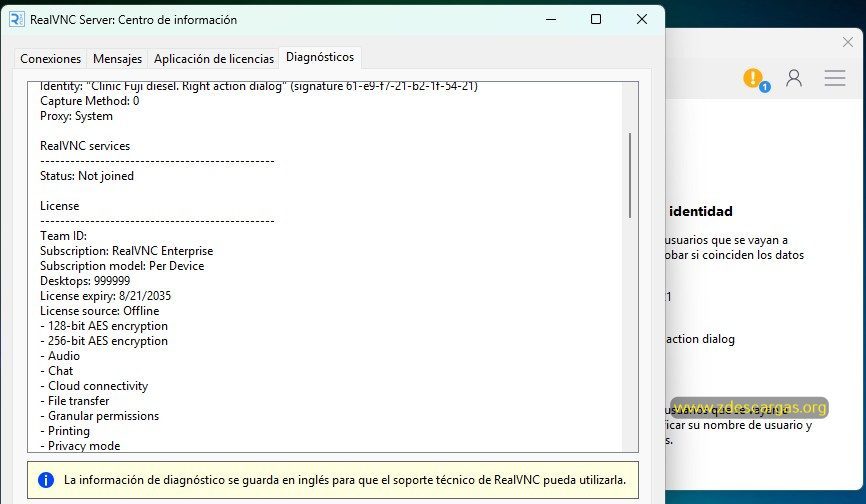
Task: Click 'Subscription model: Per Device' text
Action: tap(122, 266)
